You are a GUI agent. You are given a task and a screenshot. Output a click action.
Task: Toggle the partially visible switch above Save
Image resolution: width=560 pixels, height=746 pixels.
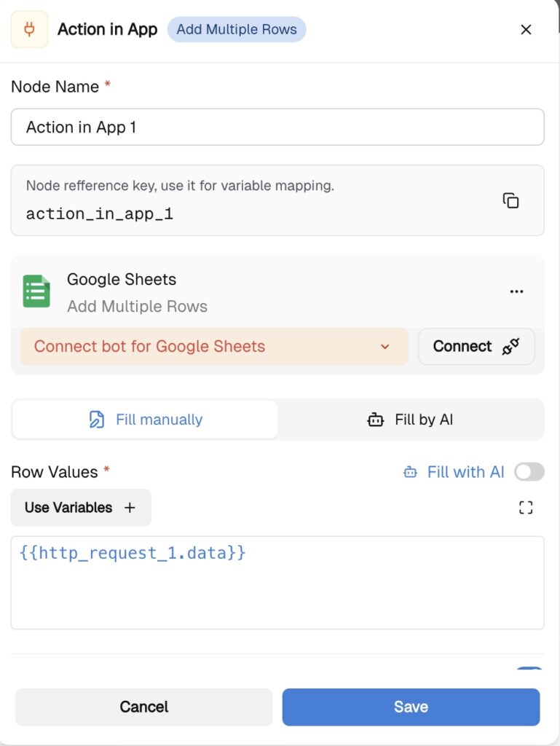point(529,670)
